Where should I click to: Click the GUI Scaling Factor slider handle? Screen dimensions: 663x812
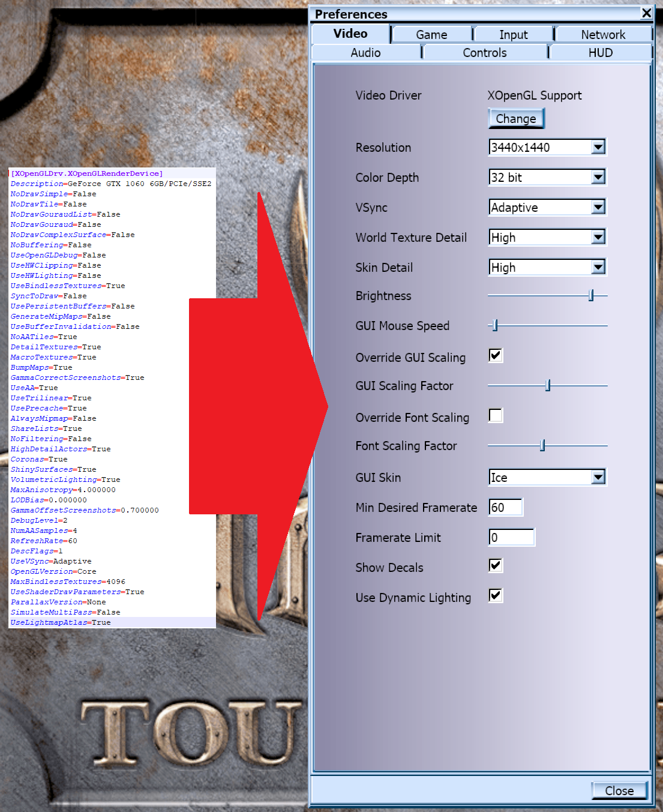pyautogui.click(x=548, y=385)
